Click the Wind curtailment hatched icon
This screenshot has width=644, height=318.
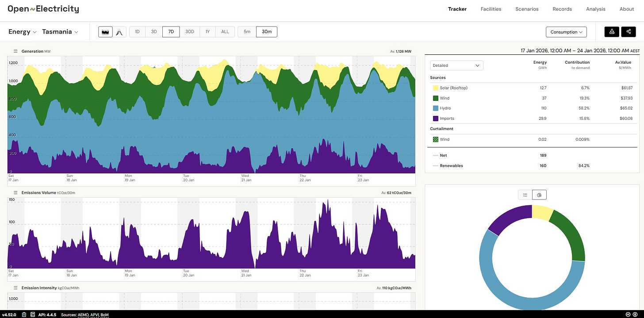click(x=435, y=139)
